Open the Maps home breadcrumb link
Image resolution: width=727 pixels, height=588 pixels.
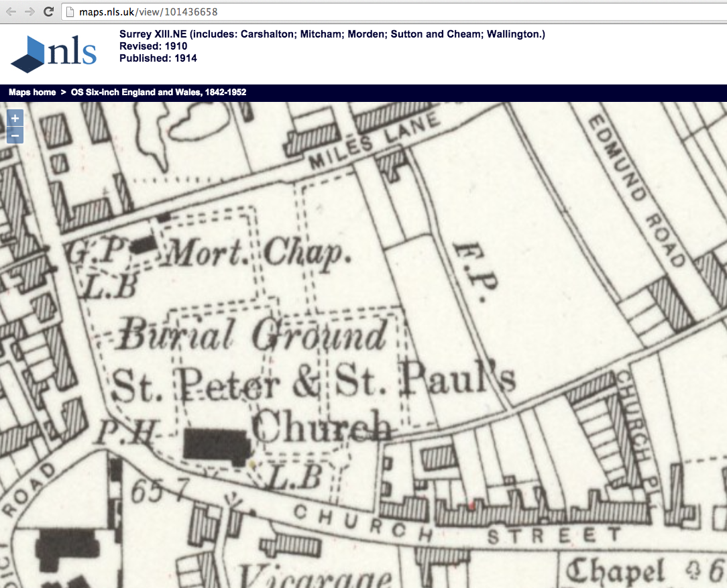[x=32, y=92]
